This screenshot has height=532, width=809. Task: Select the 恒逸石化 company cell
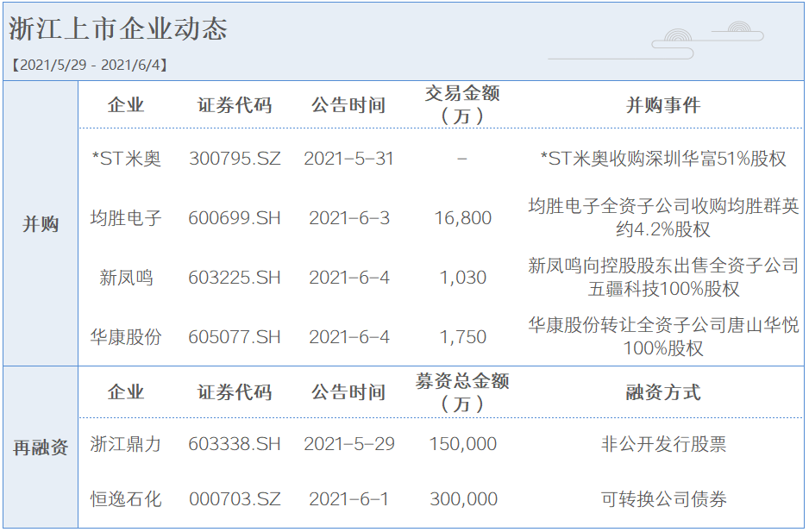point(126,499)
